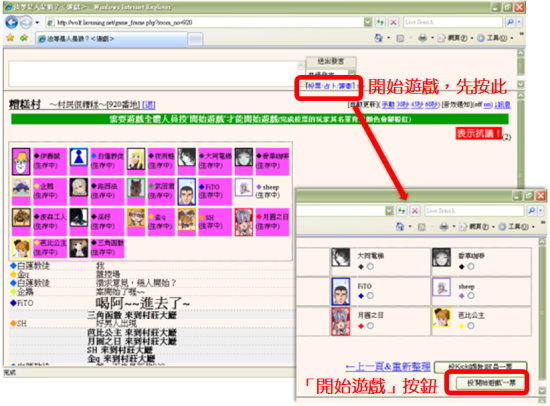Open the feeds icon in main window toolbar
The width and height of the screenshot is (550, 406).
(400, 38)
